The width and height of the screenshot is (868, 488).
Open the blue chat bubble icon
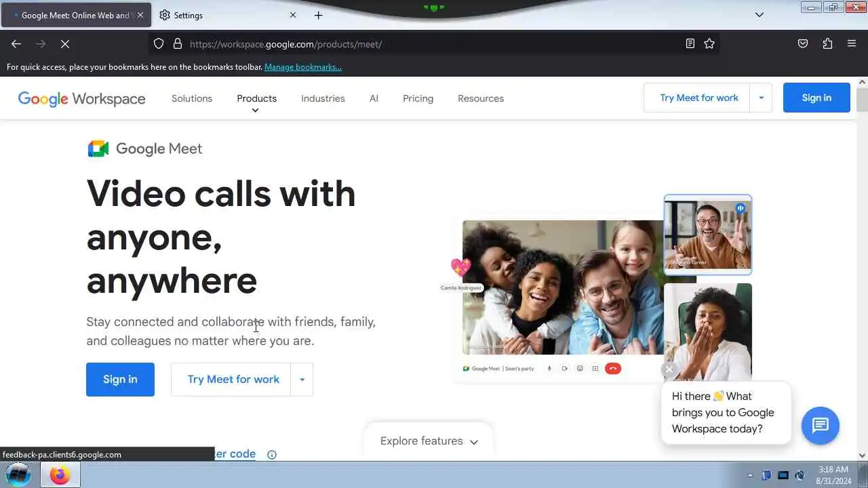tap(821, 426)
